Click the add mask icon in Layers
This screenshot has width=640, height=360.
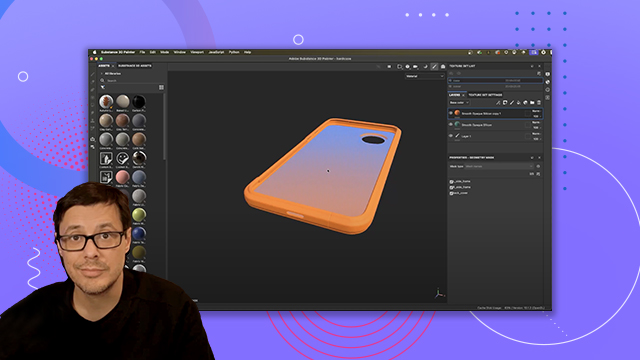505,103
